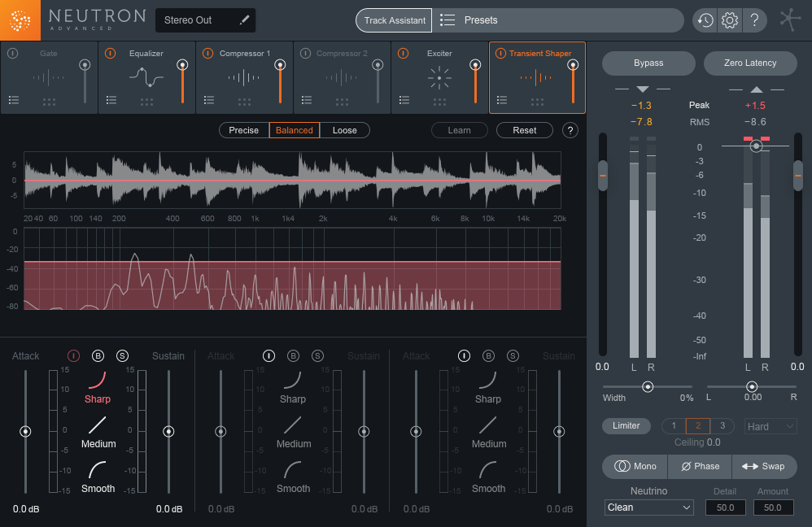
Task: Click the Amount value field
Action: click(773, 507)
